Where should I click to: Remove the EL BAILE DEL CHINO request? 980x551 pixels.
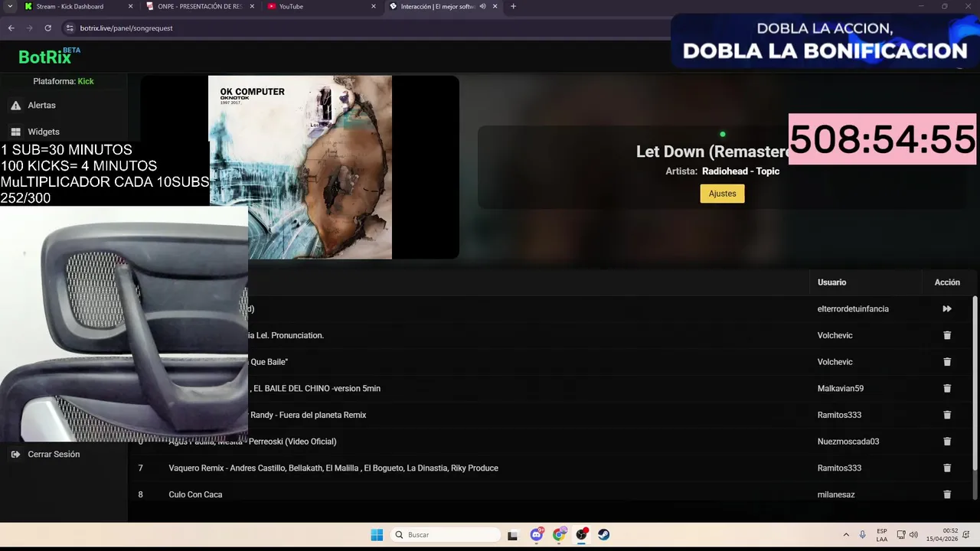point(947,389)
